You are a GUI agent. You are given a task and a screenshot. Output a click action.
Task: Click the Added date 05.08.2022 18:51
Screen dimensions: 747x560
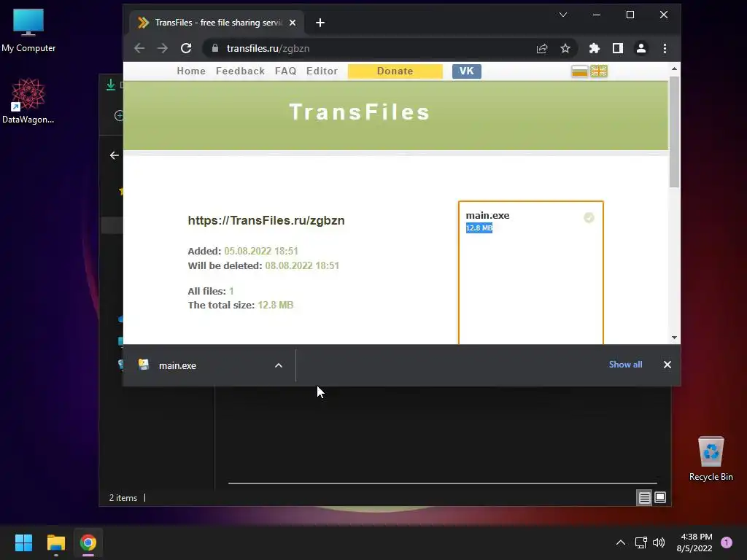tap(261, 251)
